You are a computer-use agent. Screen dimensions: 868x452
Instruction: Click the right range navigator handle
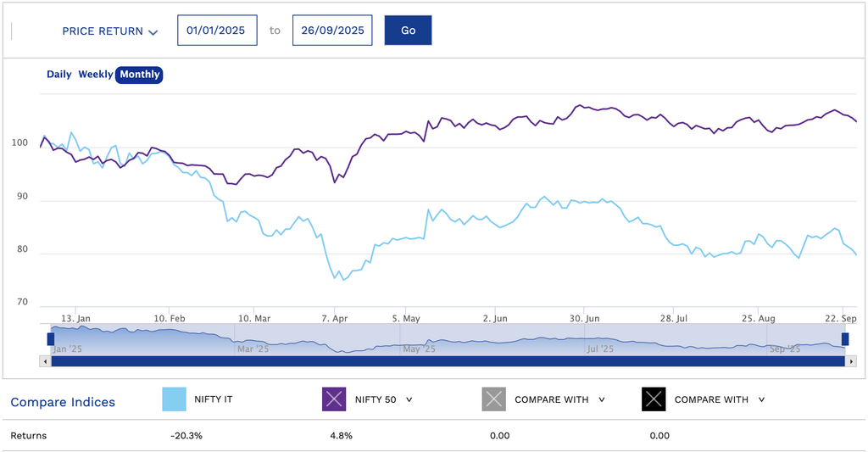[x=844, y=339]
